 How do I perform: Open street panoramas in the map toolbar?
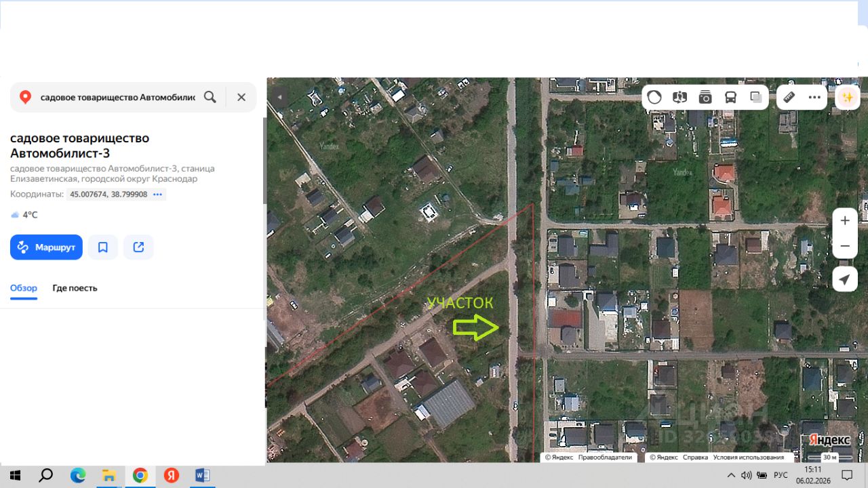point(679,97)
